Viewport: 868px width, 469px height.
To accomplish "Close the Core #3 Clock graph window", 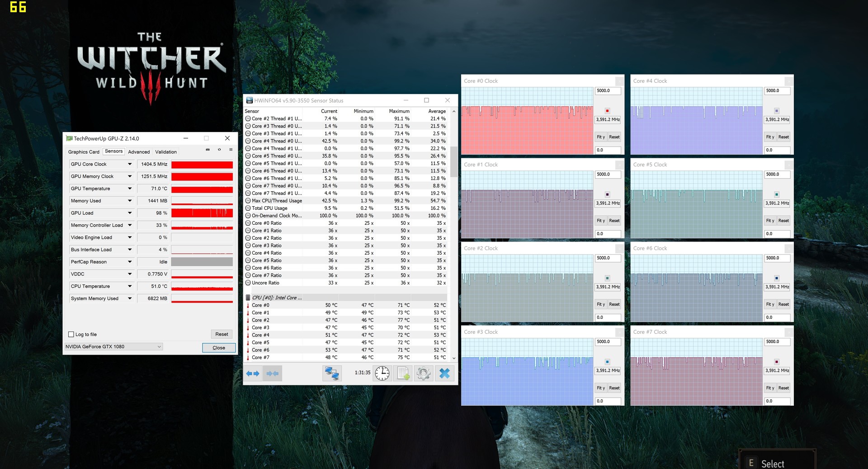I will (619, 332).
